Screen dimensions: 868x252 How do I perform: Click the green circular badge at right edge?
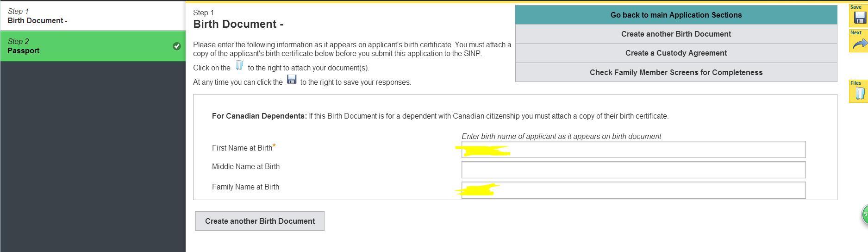864,214
